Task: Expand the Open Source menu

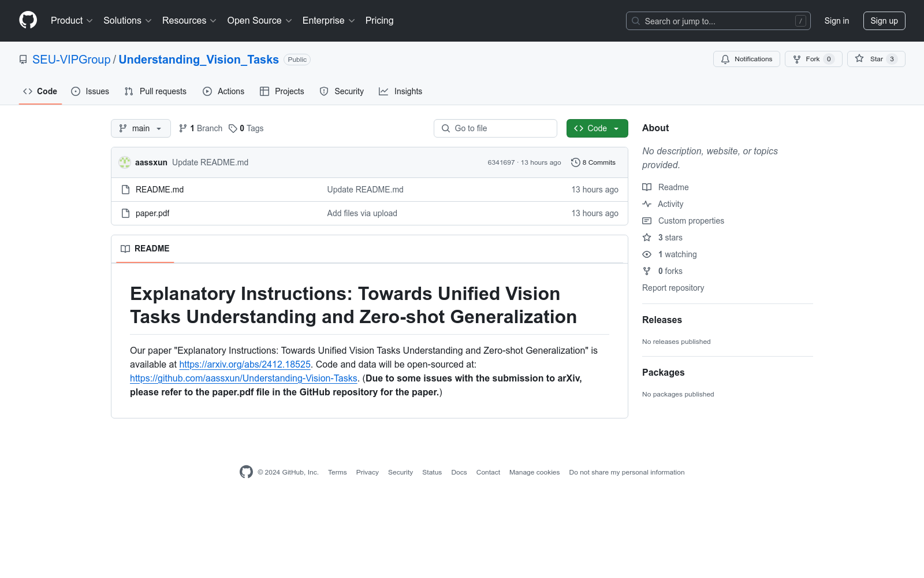Action: (x=259, y=21)
